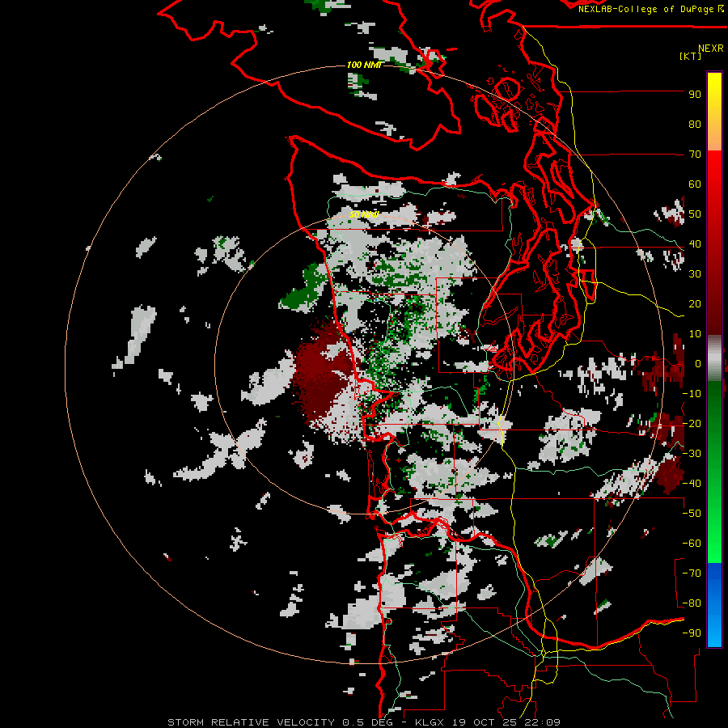728x728 pixels.
Task: Click the 60 value on velocity scale
Action: point(695,184)
